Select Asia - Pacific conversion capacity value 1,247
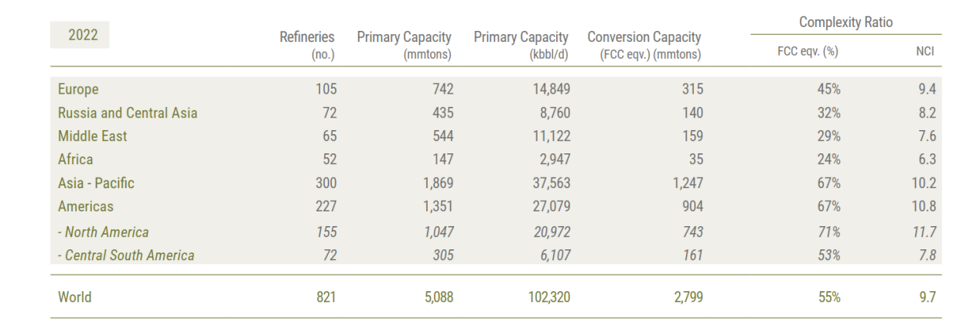 pyautogui.click(x=684, y=184)
